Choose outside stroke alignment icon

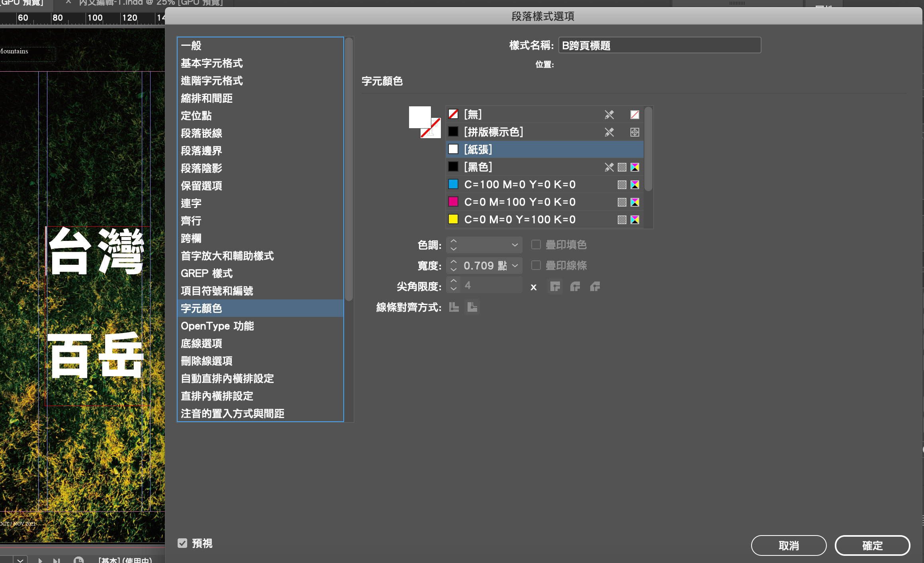[472, 307]
